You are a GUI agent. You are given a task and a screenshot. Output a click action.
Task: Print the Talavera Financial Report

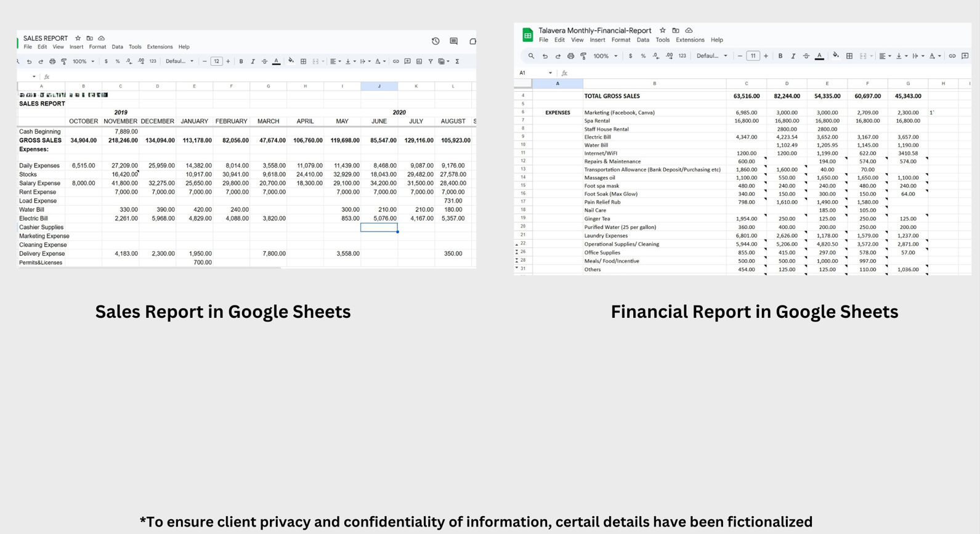[x=570, y=56]
